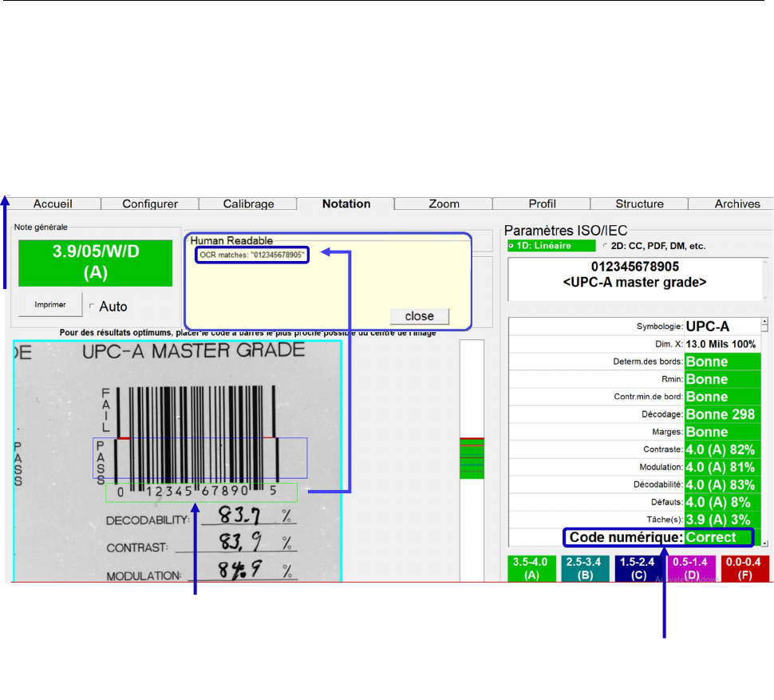Click the 3.9/05/W/D (A) overall grade box
Image resolution: width=774 pixels, height=700 pixels.
click(95, 263)
